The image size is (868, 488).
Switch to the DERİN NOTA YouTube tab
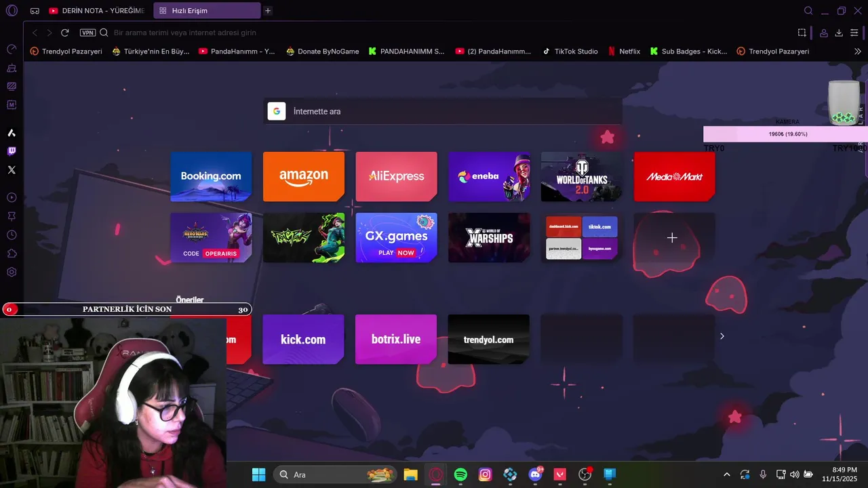point(97,11)
